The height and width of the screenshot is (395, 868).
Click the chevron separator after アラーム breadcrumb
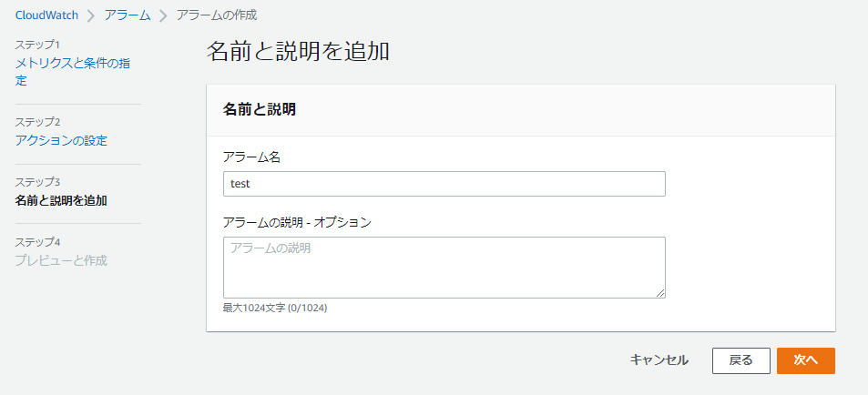163,16
